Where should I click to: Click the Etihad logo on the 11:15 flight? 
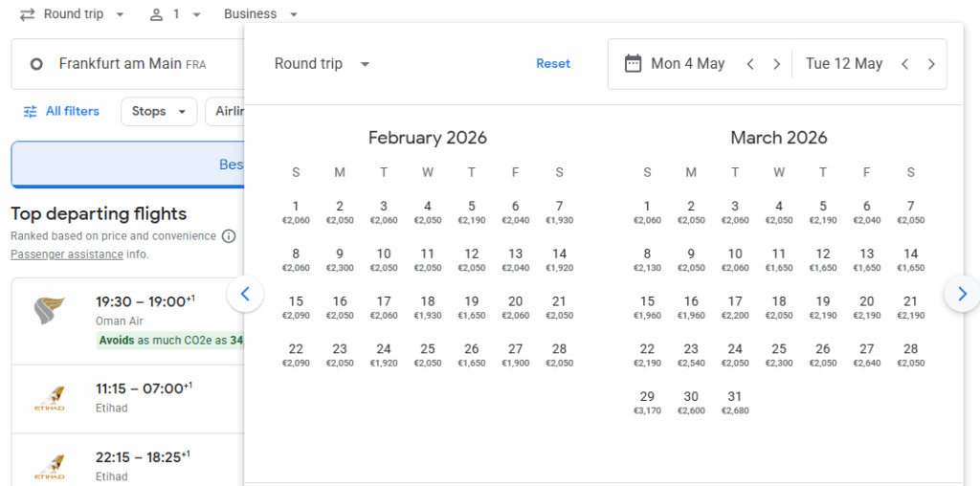50,399
